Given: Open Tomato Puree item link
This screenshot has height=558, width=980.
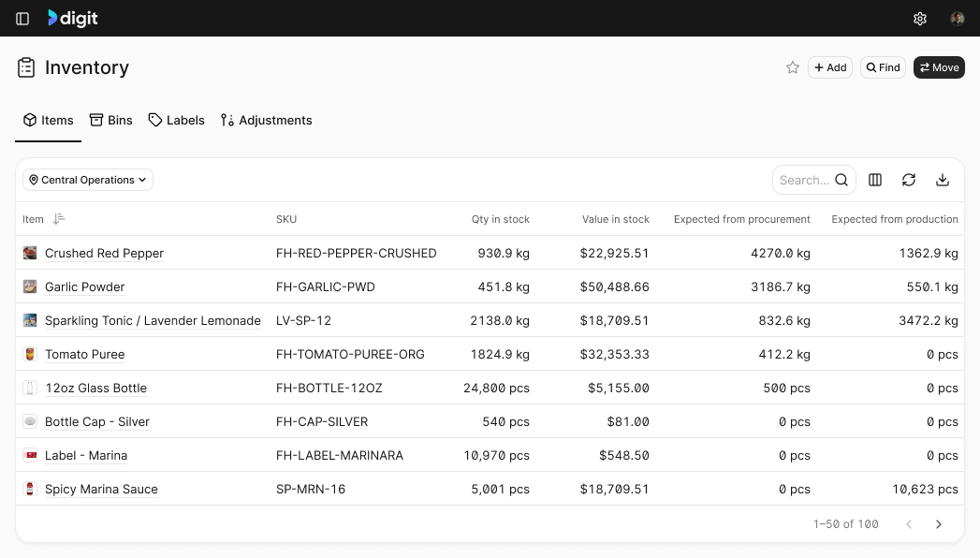Looking at the screenshot, I should [x=85, y=354].
